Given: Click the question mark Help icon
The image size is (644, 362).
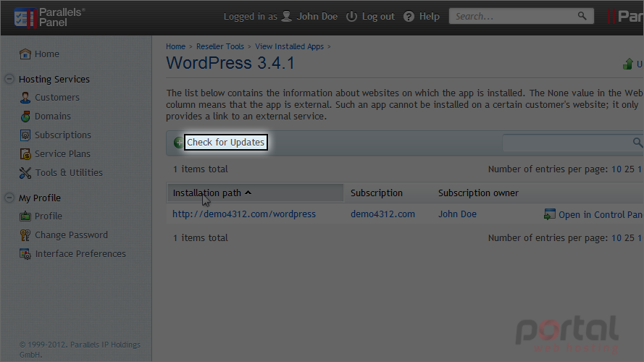Looking at the screenshot, I should pos(409,17).
